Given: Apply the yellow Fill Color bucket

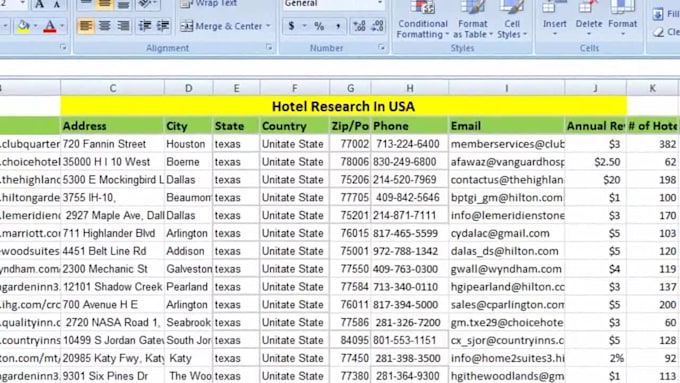Looking at the screenshot, I should (x=23, y=26).
